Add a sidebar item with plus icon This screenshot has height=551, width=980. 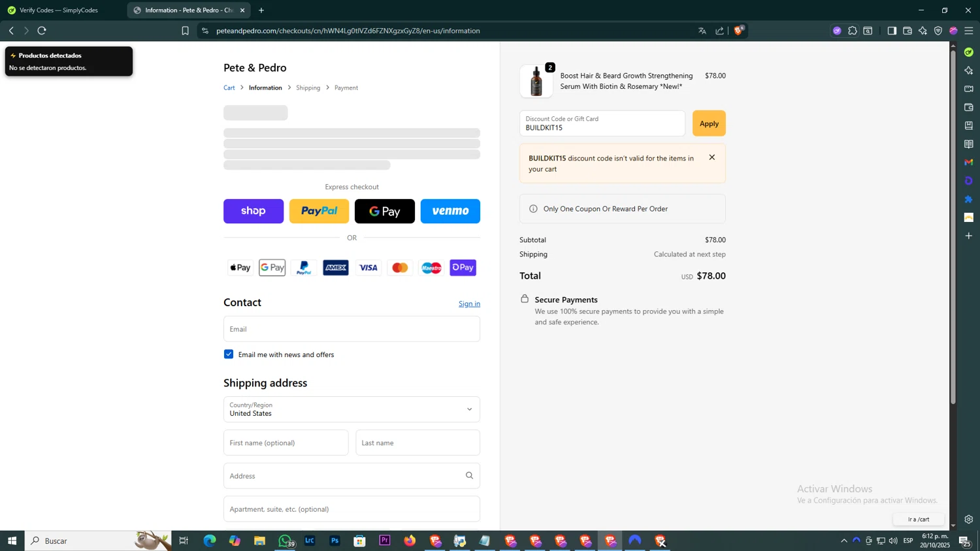tap(969, 236)
